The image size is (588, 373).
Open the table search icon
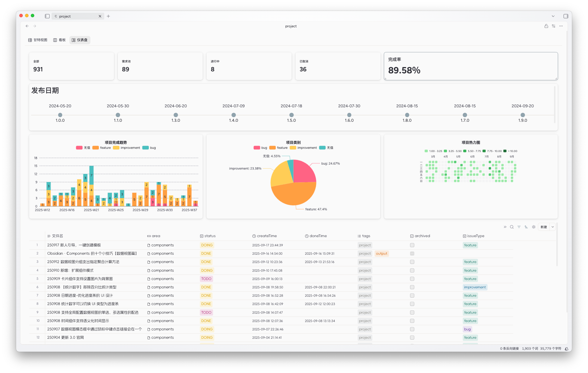point(512,227)
